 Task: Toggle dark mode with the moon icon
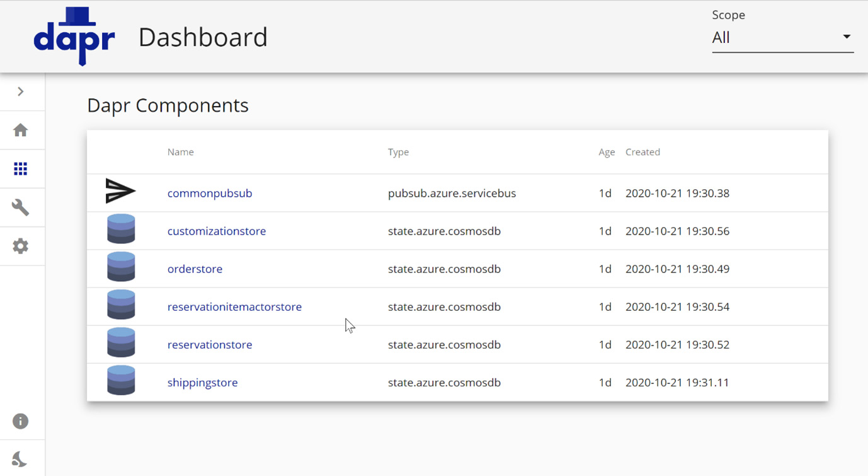point(21,459)
